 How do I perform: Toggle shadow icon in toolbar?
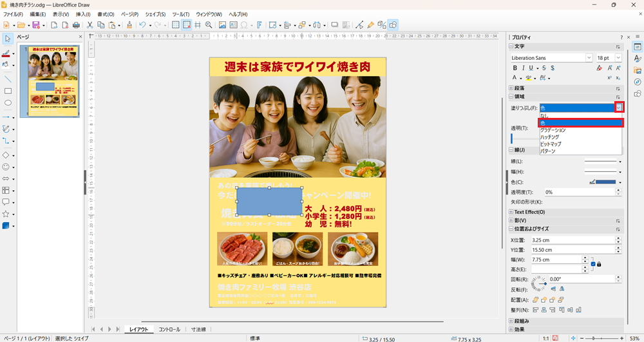[334, 24]
